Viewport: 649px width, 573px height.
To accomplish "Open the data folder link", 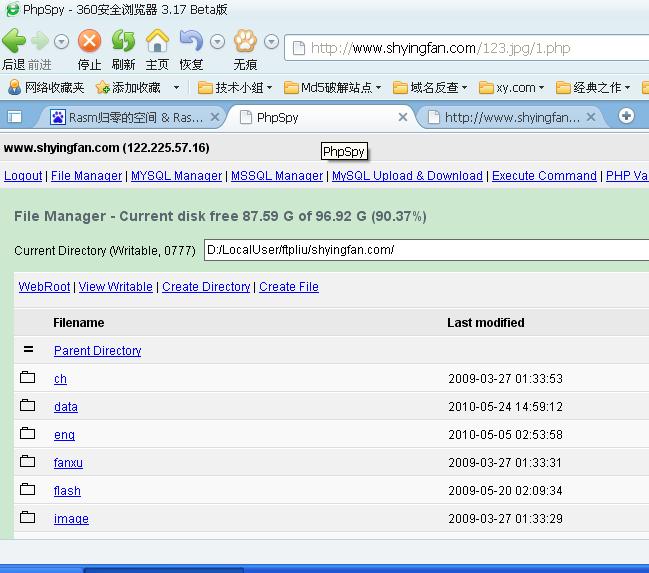I will coord(66,407).
